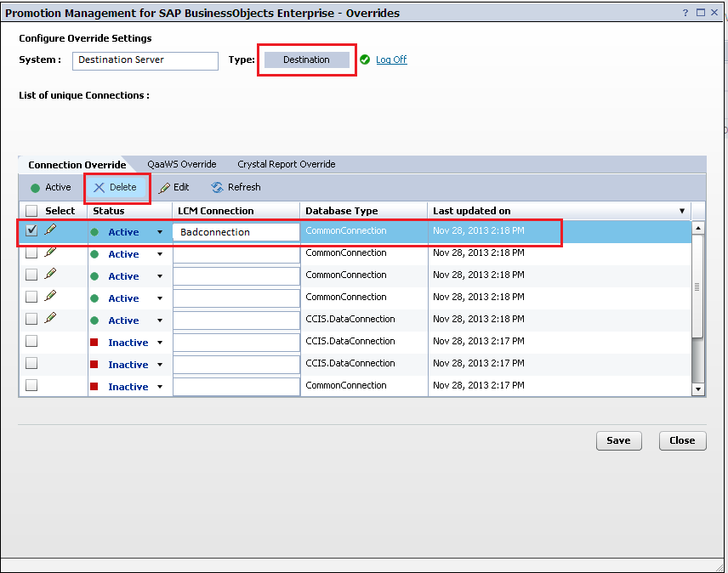Click the Status column header
Image resolution: width=728 pixels, height=573 pixels.
pyautogui.click(x=109, y=211)
